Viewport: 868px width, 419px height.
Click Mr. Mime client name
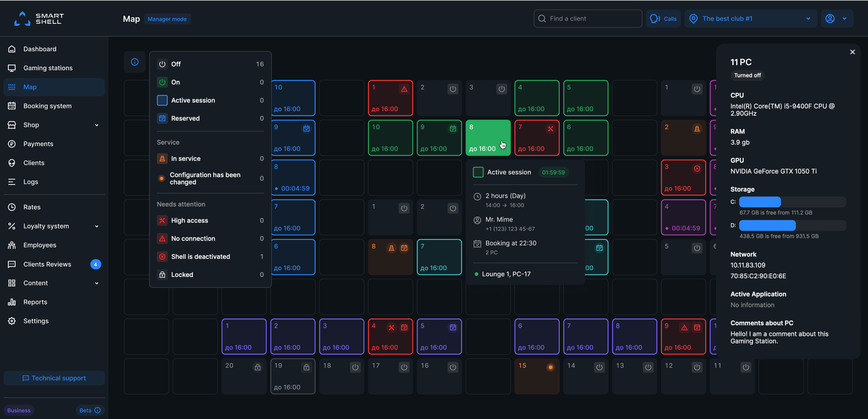tap(499, 219)
